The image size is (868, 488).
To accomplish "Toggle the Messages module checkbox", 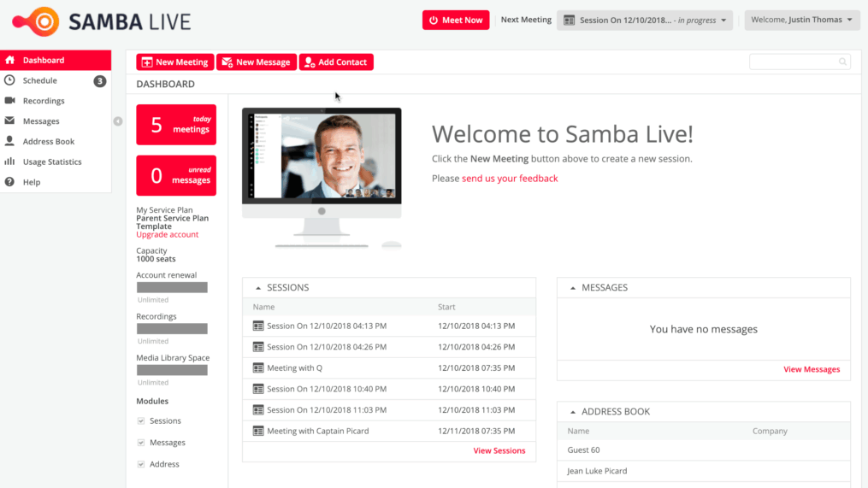I will click(x=141, y=443).
